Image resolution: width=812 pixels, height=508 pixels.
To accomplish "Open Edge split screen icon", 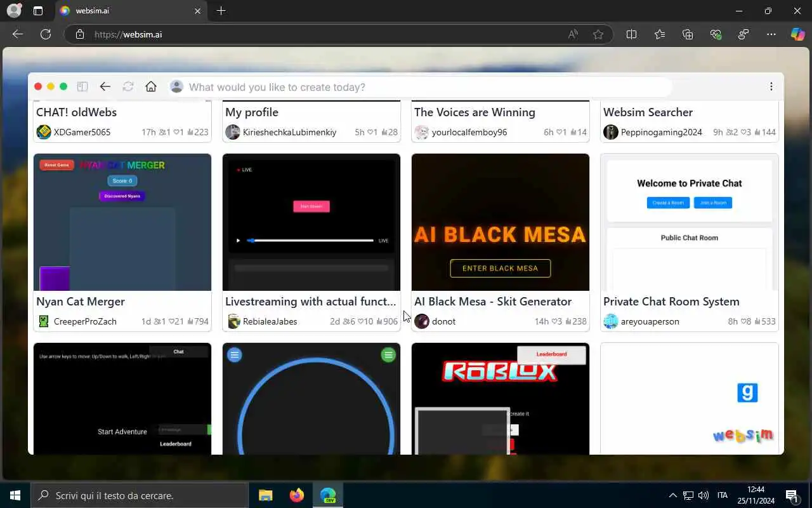I will [631, 34].
